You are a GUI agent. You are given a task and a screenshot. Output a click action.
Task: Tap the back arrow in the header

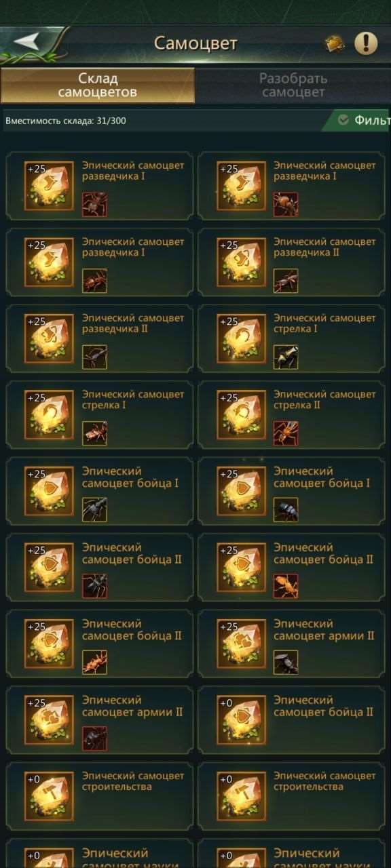(x=28, y=42)
